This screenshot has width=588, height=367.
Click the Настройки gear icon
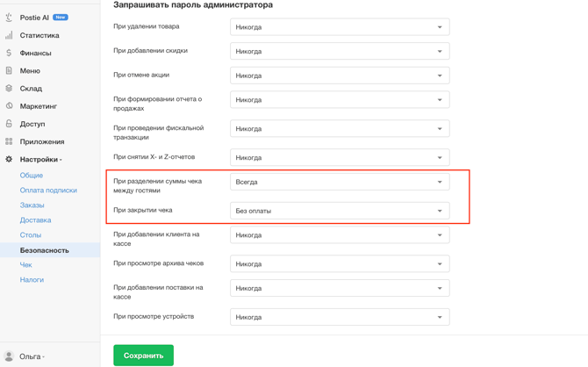pos(9,159)
